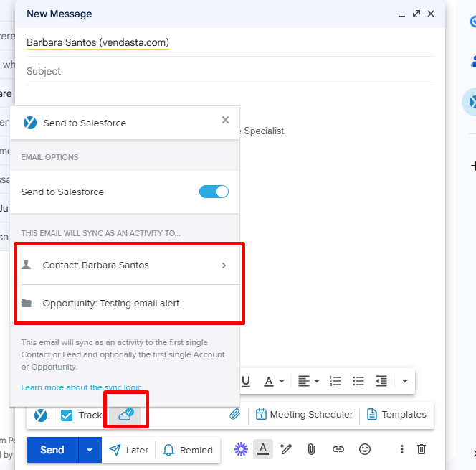The height and width of the screenshot is (470, 476).
Task: Open the text alignment dropdown
Action: point(308,381)
